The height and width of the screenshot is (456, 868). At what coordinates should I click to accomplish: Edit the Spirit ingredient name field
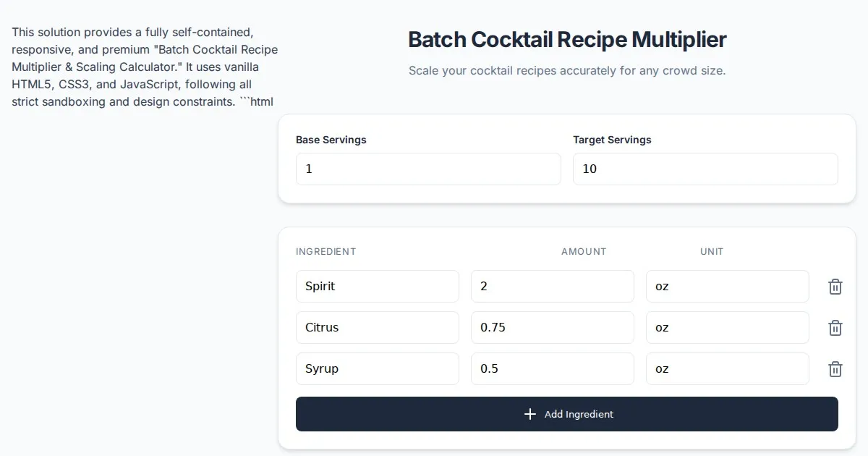(377, 287)
